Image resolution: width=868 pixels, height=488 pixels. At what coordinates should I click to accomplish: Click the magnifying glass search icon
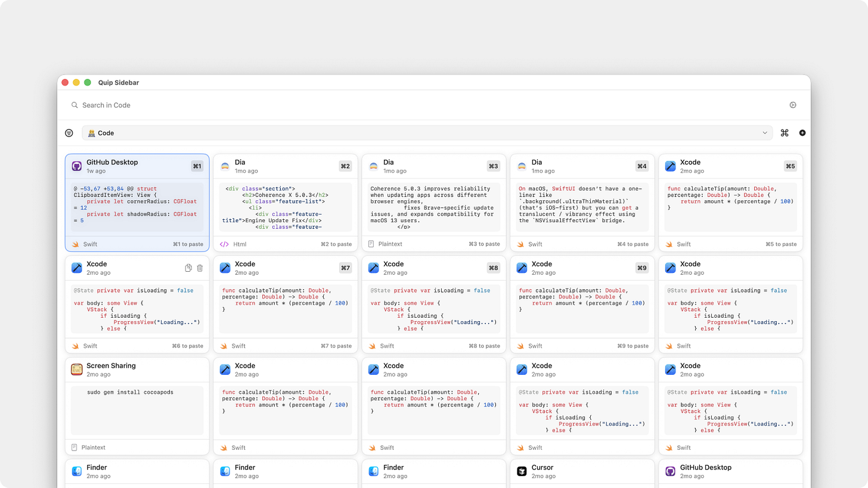(75, 105)
